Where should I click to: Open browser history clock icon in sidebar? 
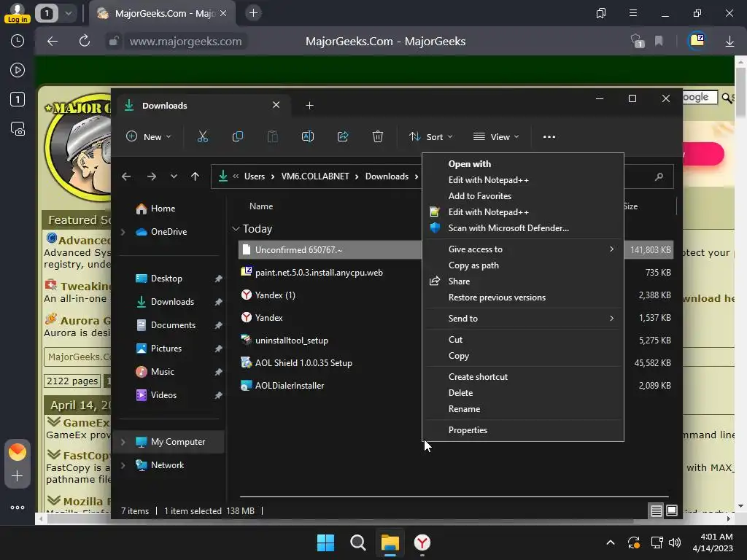(18, 41)
